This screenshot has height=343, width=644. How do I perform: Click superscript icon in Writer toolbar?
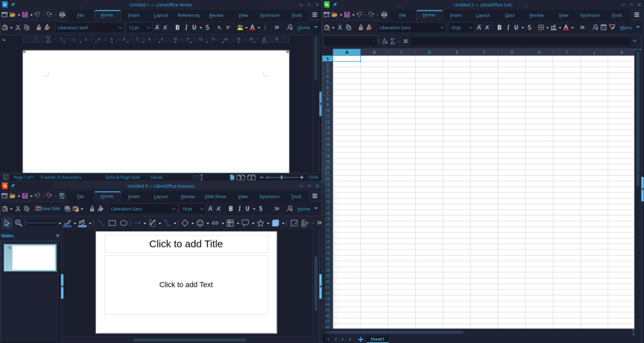point(228,28)
